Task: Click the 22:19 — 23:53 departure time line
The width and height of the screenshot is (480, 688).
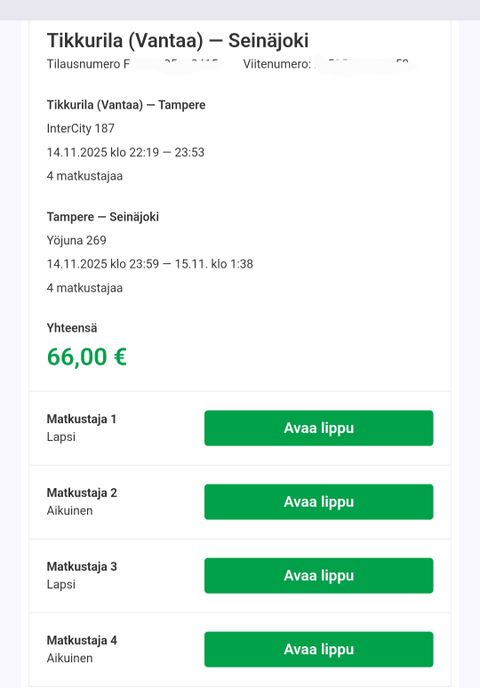Action: click(x=125, y=152)
